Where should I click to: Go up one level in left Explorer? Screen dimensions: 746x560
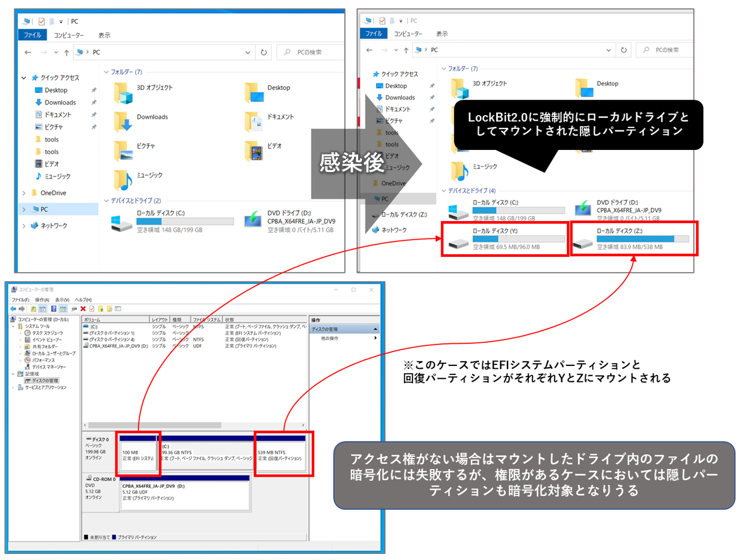pyautogui.click(x=67, y=52)
